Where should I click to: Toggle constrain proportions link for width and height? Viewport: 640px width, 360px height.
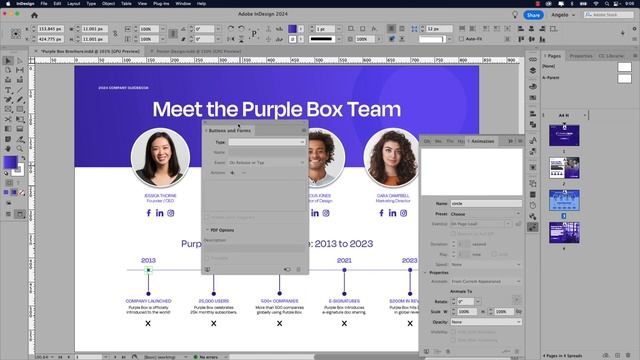115,34
